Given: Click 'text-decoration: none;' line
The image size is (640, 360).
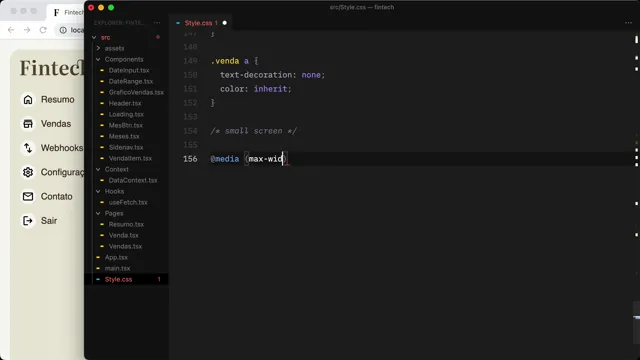Looking at the screenshot, I should click(x=272, y=75).
